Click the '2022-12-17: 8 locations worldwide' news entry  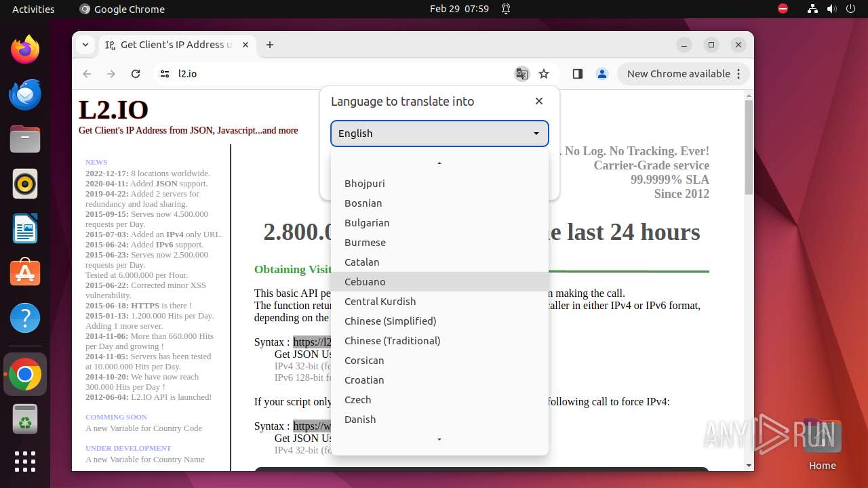148,174
